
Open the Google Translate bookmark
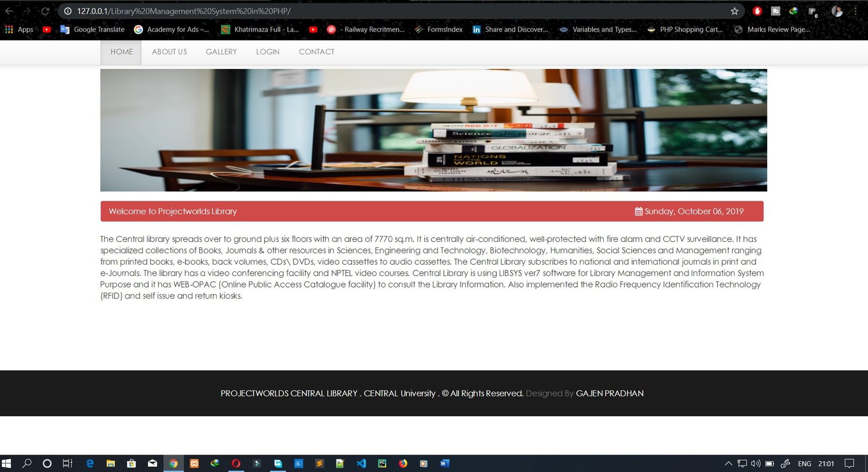coord(93,30)
